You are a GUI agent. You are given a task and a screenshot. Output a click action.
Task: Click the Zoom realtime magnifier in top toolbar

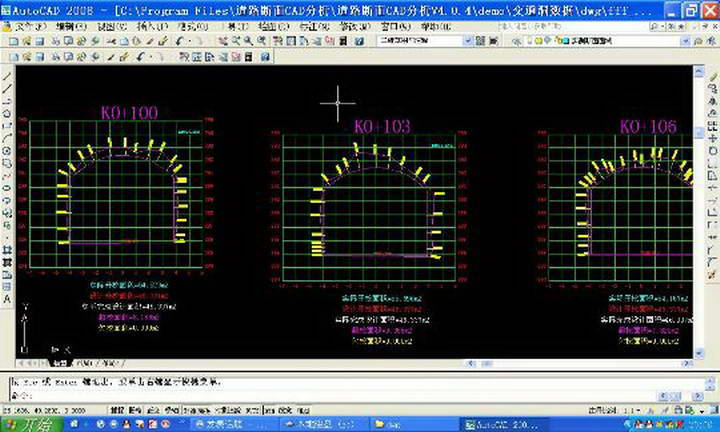(236, 41)
